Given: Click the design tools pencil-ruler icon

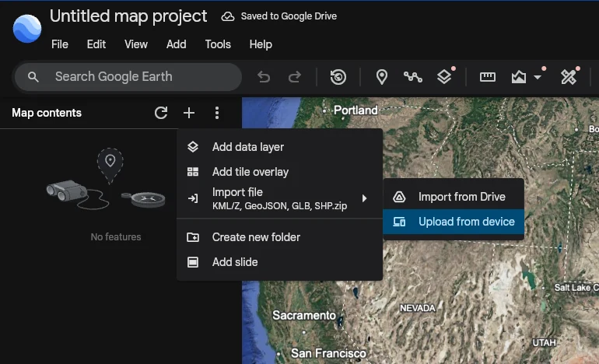Looking at the screenshot, I should (x=569, y=77).
